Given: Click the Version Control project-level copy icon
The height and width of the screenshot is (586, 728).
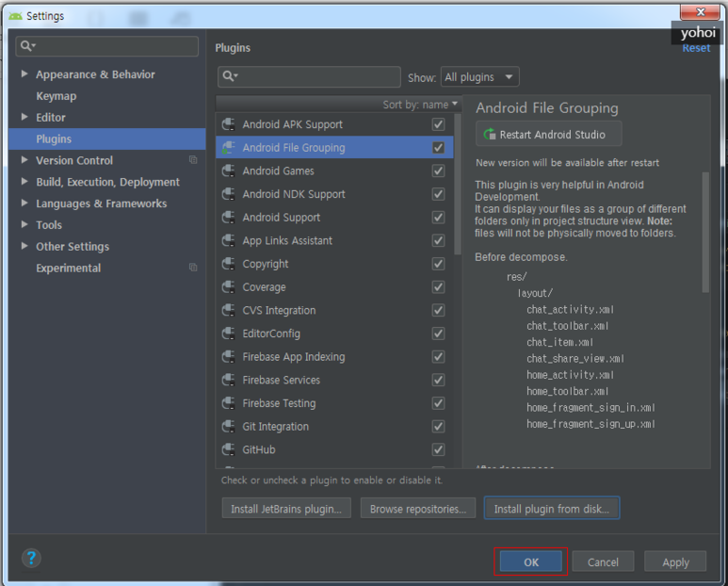Looking at the screenshot, I should (x=193, y=160).
